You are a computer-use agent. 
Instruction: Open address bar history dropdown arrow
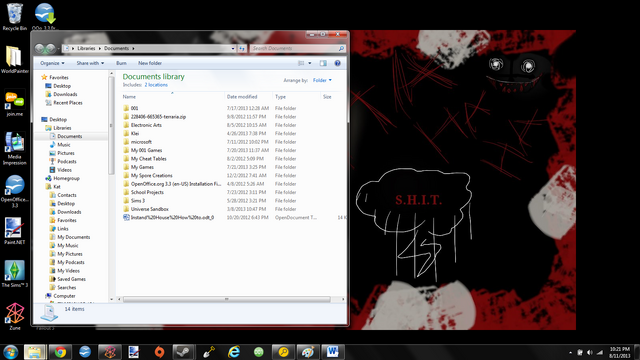(233, 49)
